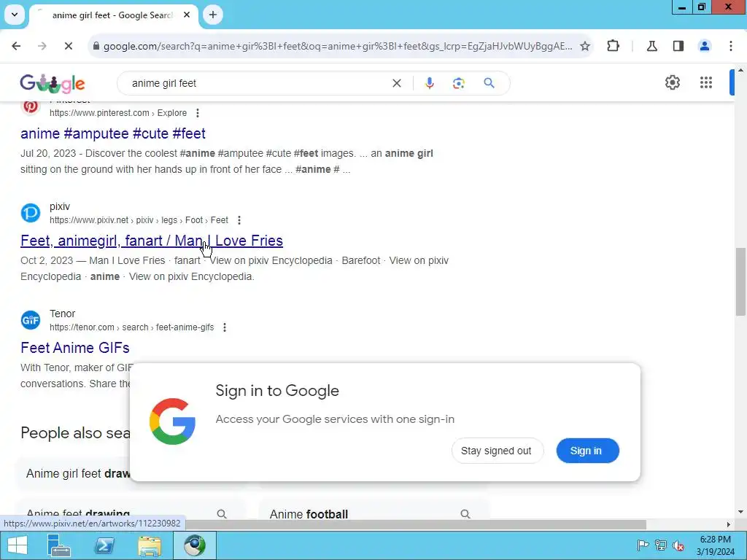Click the blue Sign in button
Viewport: 747px width, 560px height.
pos(587,451)
